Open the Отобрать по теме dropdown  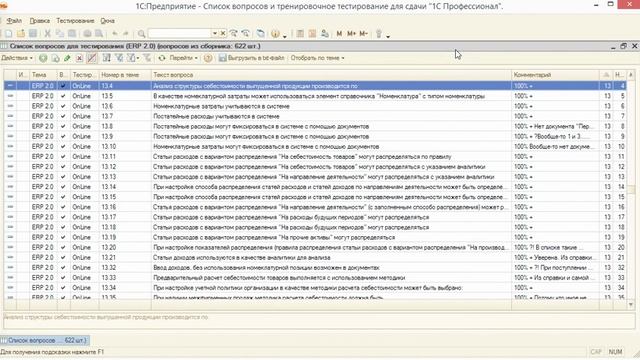tap(317, 58)
